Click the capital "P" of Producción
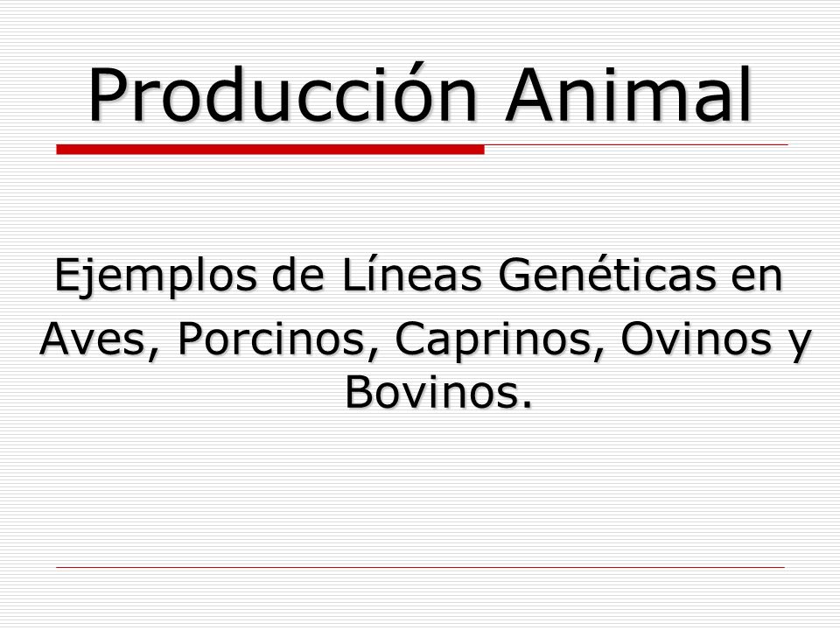Image resolution: width=840 pixels, height=630 pixels. 109,95
